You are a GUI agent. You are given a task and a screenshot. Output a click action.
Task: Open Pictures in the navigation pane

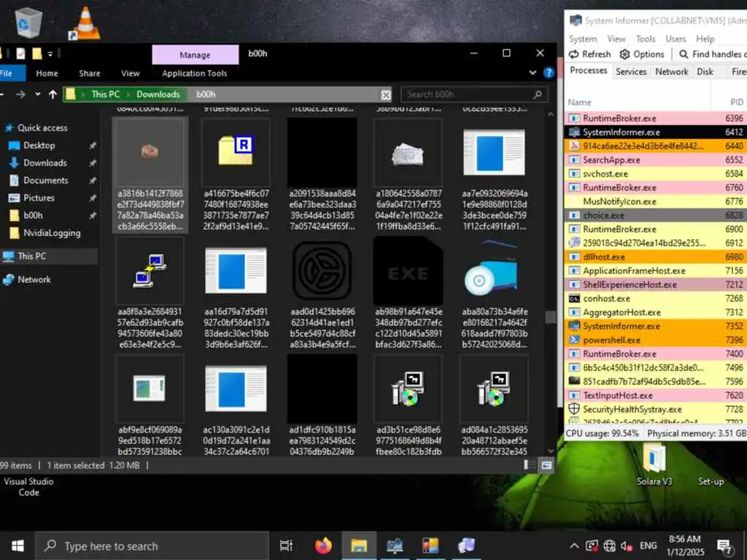click(39, 198)
